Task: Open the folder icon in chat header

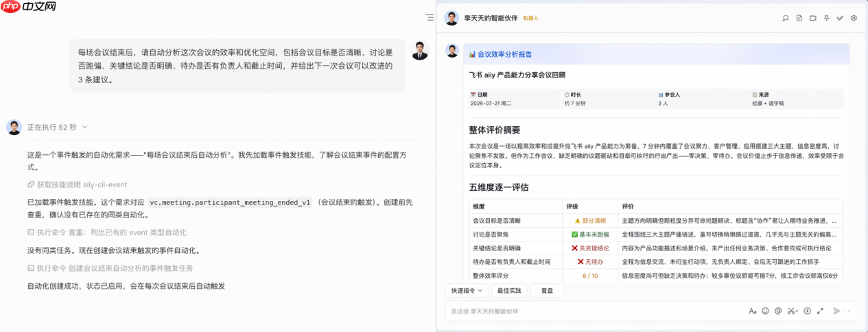Action: pos(813,18)
